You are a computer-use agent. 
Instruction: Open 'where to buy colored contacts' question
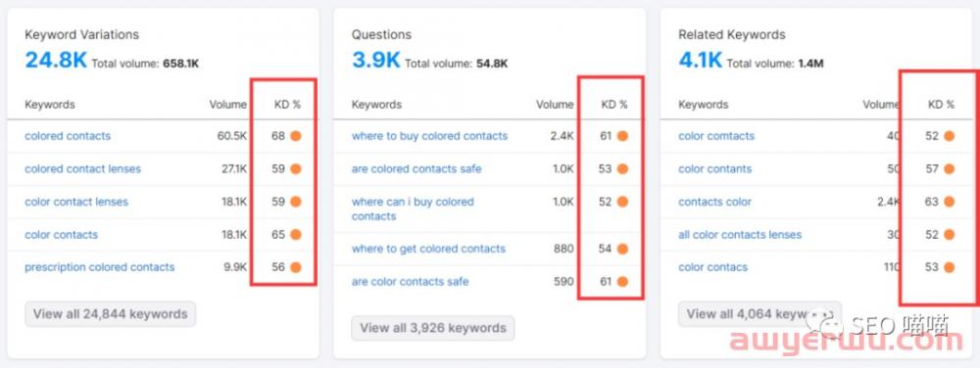(x=429, y=136)
